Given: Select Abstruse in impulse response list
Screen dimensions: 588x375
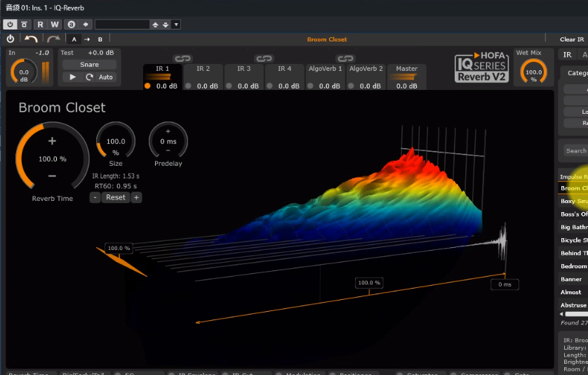Looking at the screenshot, I should coord(573,305).
